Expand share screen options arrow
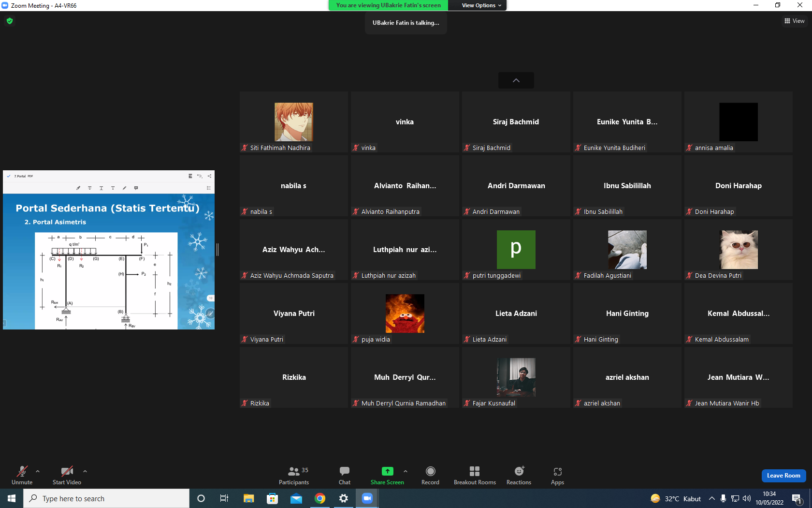The width and height of the screenshot is (812, 508). (x=406, y=471)
